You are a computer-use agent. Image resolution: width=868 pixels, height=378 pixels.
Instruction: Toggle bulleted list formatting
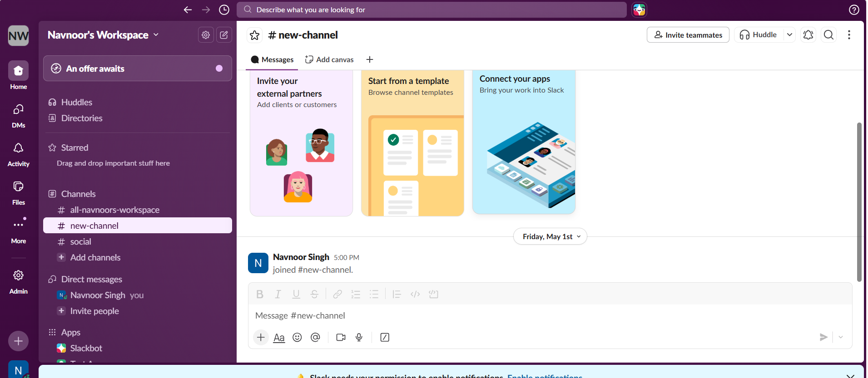click(374, 294)
